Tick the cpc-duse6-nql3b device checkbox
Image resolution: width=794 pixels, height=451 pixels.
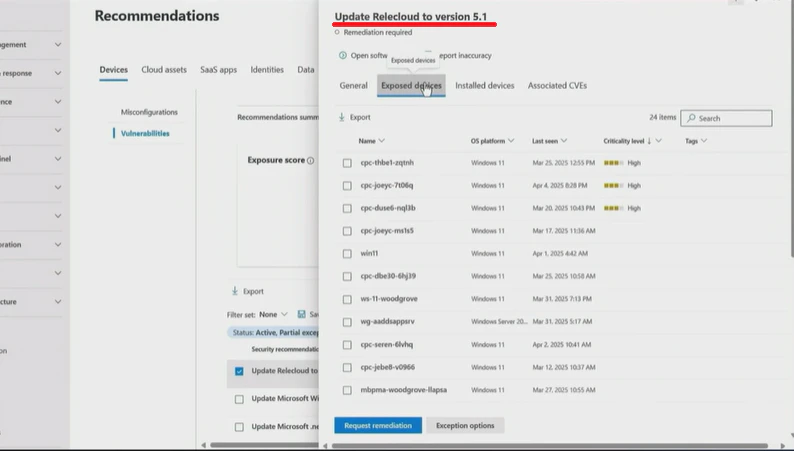tap(347, 208)
